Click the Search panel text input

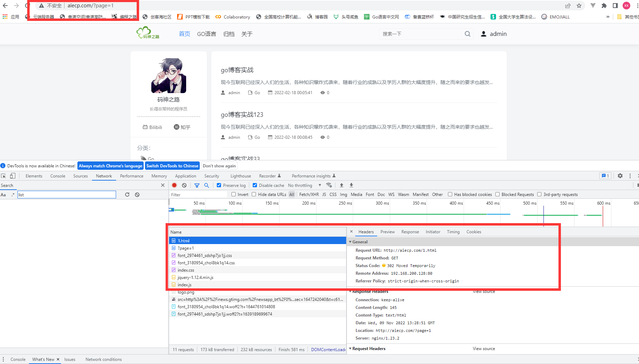(67, 195)
